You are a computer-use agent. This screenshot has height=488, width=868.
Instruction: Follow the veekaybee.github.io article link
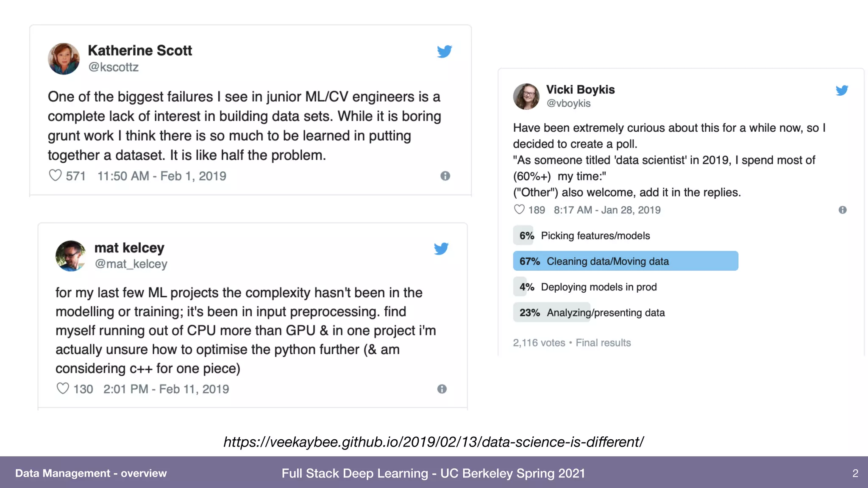pyautogui.click(x=434, y=442)
